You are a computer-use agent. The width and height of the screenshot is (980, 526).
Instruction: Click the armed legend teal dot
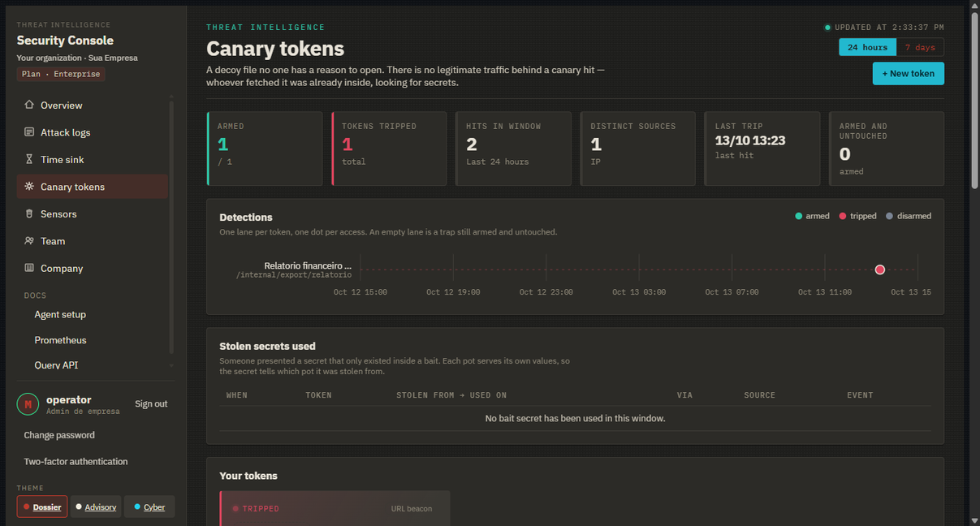[799, 216]
